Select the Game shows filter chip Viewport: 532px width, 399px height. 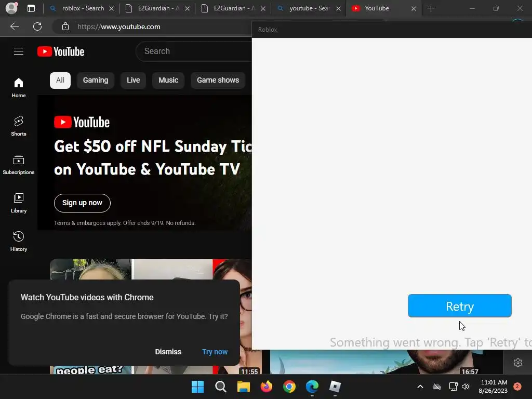coord(218,81)
